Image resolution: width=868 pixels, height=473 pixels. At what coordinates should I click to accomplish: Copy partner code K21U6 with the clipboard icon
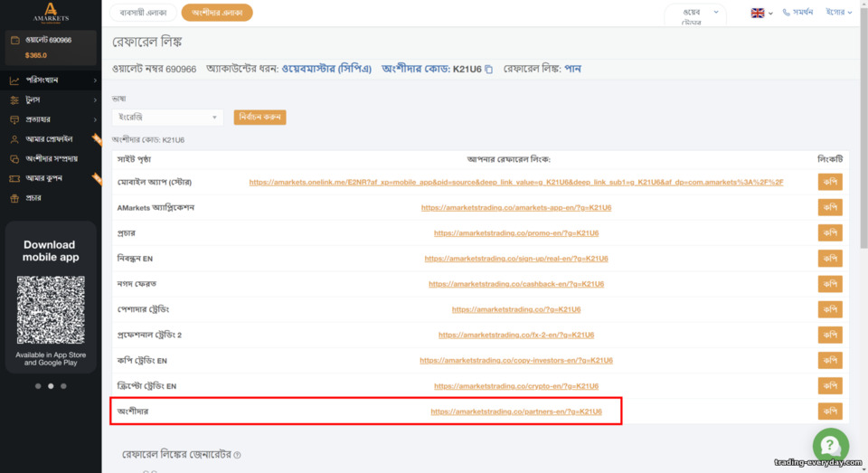[489, 70]
